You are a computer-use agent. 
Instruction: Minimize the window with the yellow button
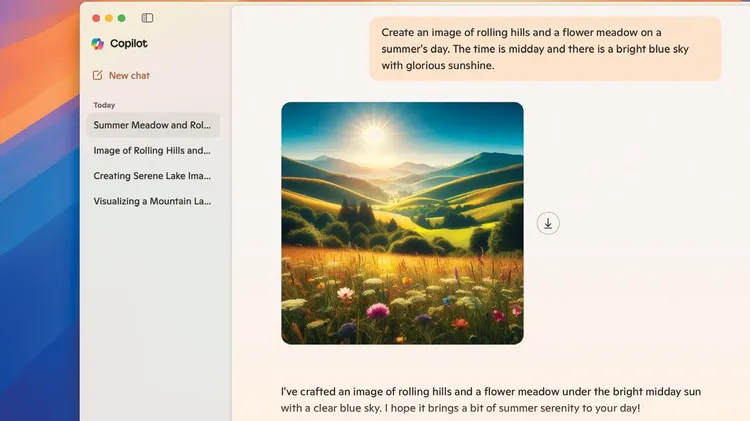(x=109, y=18)
